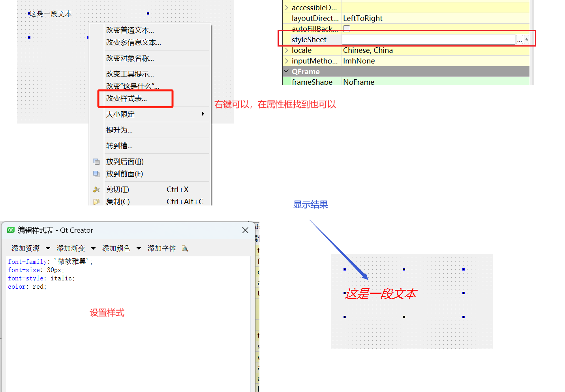This screenshot has height=392, width=565.
Task: Click the color: red line in the editor
Action: point(27,287)
